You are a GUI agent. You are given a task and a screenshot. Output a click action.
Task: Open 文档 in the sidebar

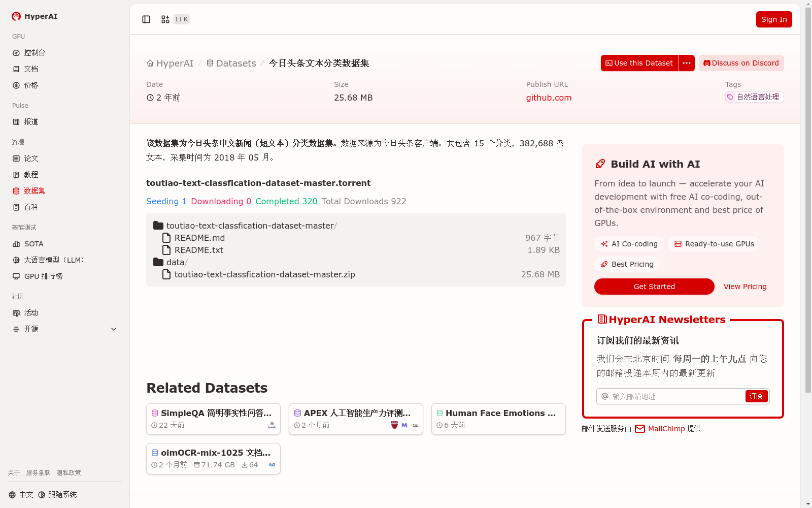(x=65, y=69)
